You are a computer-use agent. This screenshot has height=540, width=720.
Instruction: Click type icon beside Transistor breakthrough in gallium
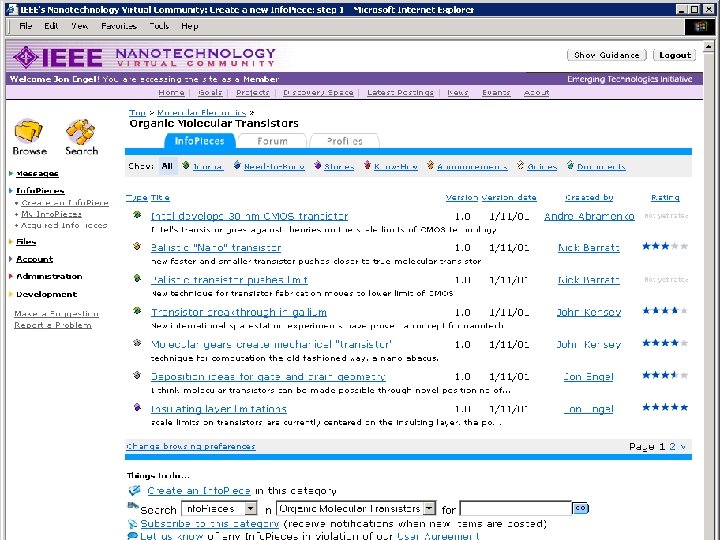(137, 310)
